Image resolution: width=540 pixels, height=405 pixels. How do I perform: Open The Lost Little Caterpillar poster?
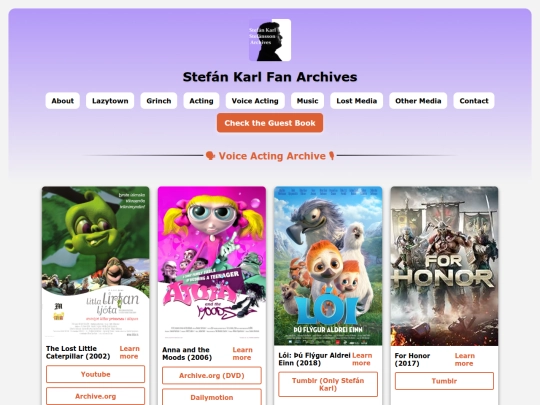pyautogui.click(x=96, y=263)
